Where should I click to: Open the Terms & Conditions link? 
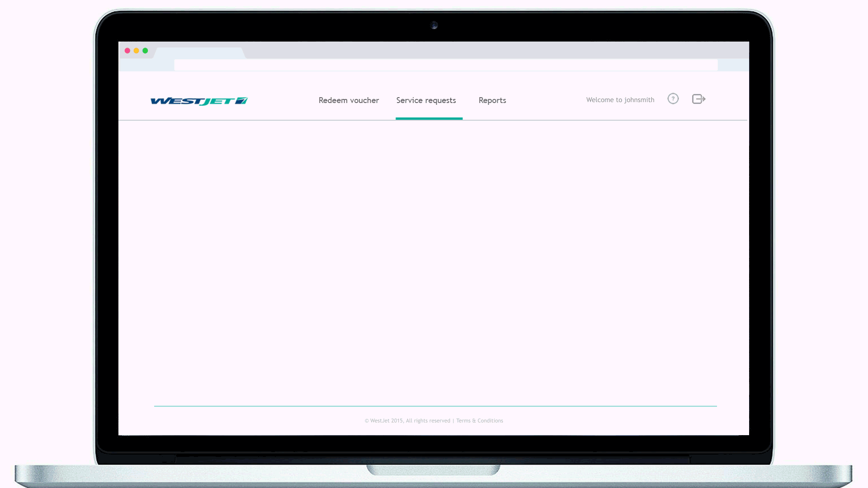point(479,421)
